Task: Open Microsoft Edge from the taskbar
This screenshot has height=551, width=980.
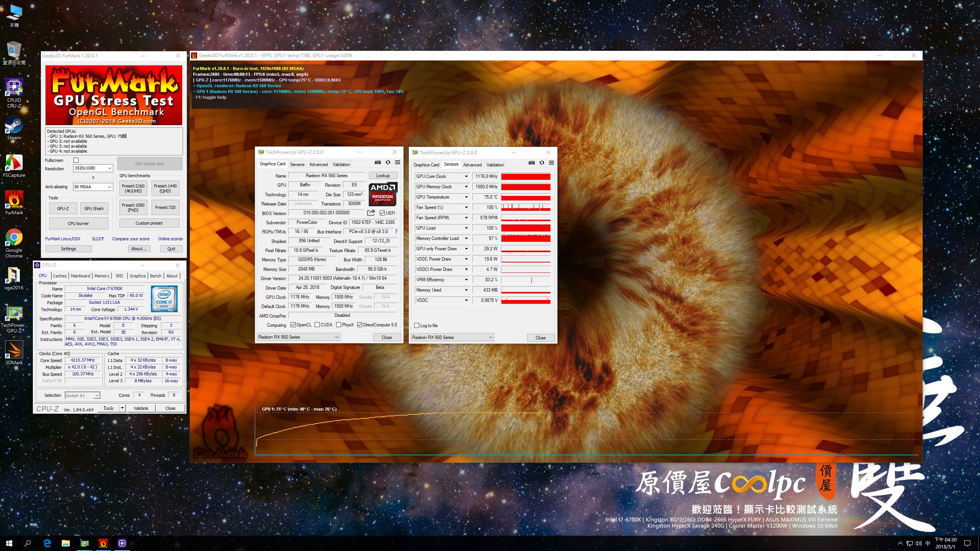Action: pos(47,543)
